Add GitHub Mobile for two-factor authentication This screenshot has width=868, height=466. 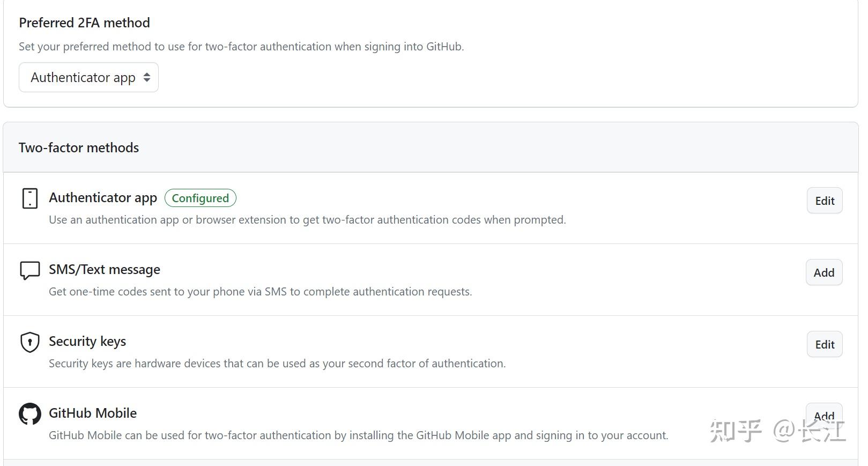(x=824, y=416)
